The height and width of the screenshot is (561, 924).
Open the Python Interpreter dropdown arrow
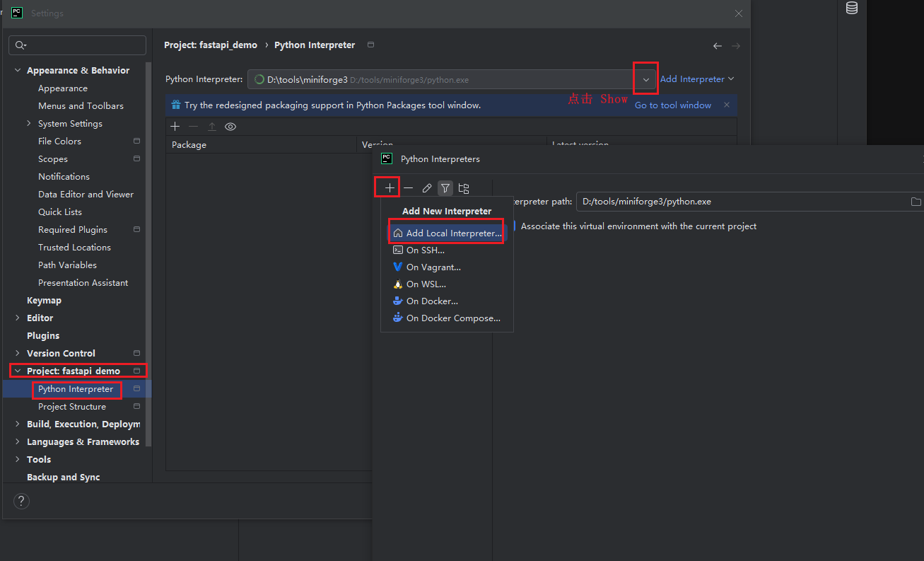(x=646, y=80)
